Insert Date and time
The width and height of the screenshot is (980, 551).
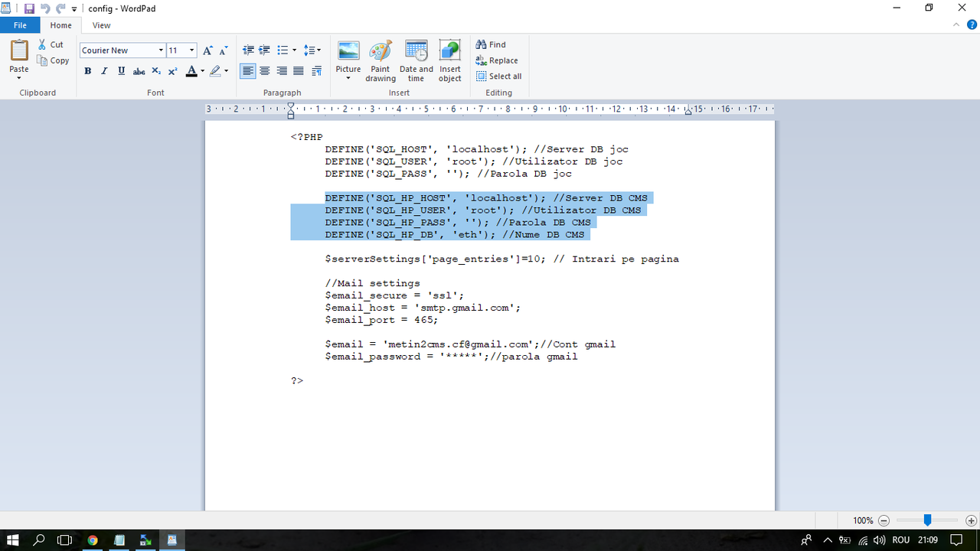416,61
